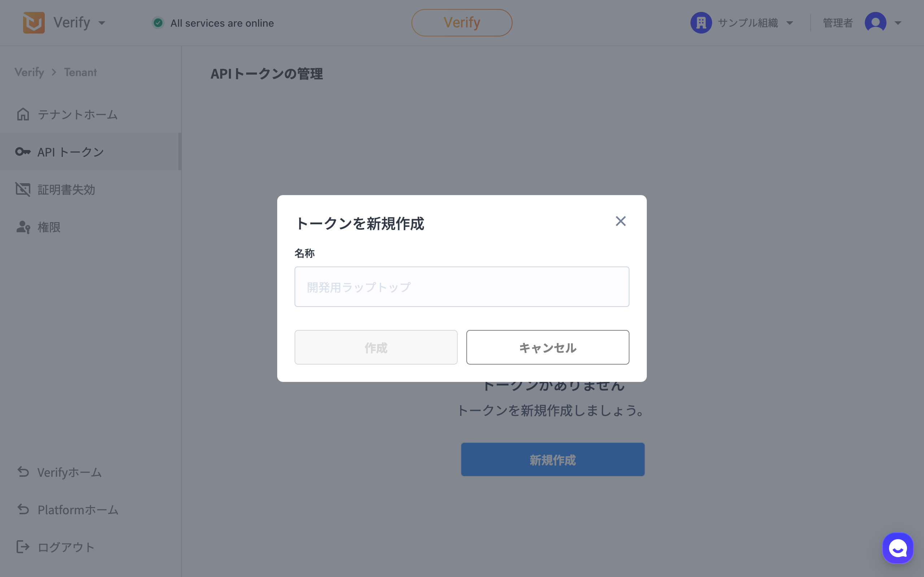Click ログアウト to sign out
This screenshot has height=577, width=924.
(x=66, y=547)
